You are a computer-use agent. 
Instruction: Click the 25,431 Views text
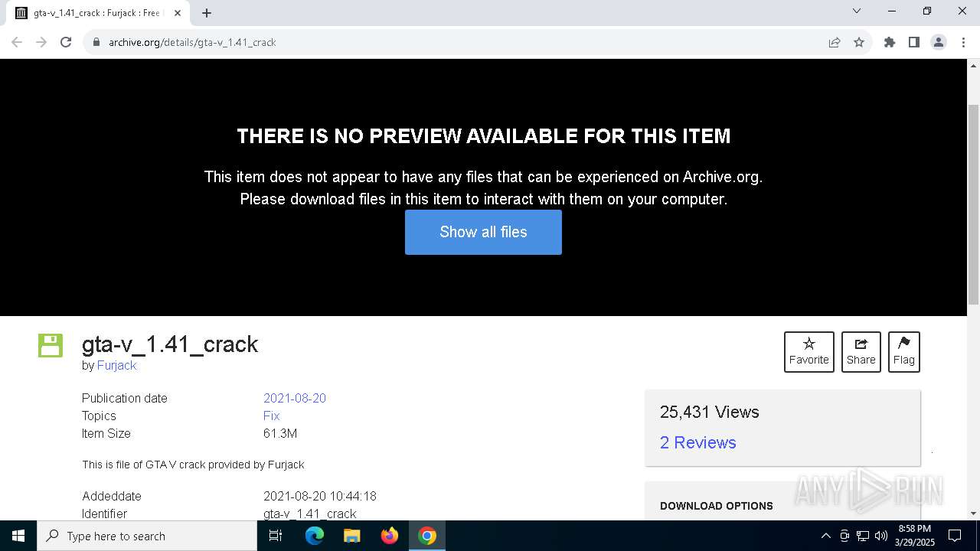point(710,412)
